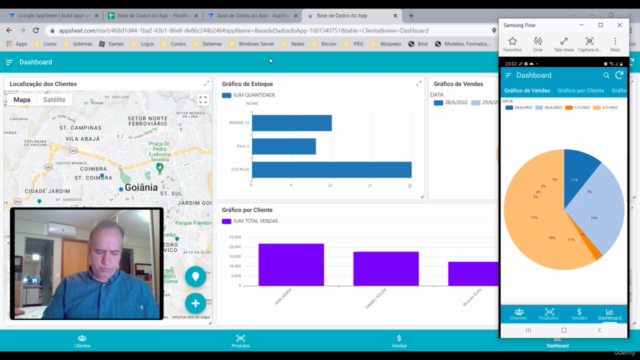
Task: Click the IPHONE 13 bar in stock chart
Action: [x=292, y=123]
